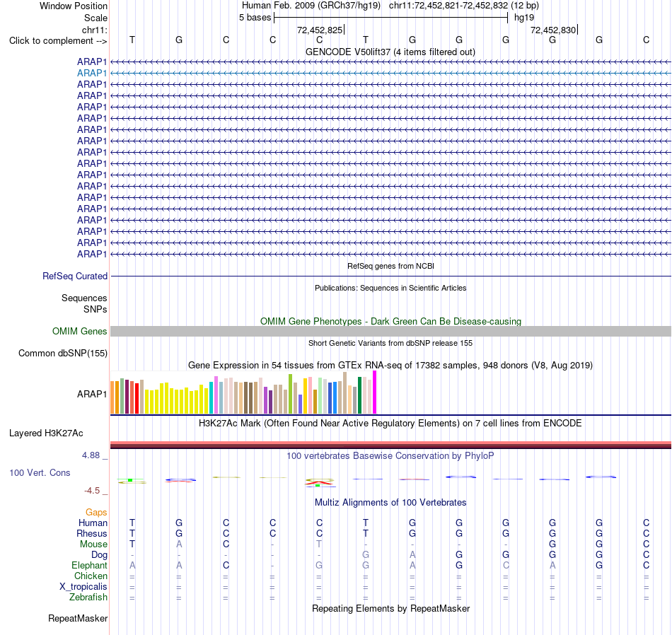This screenshot has height=635, width=672.
Task: Click the 'OMIM Gene Phenotypes' green track title
Action: [391, 321]
